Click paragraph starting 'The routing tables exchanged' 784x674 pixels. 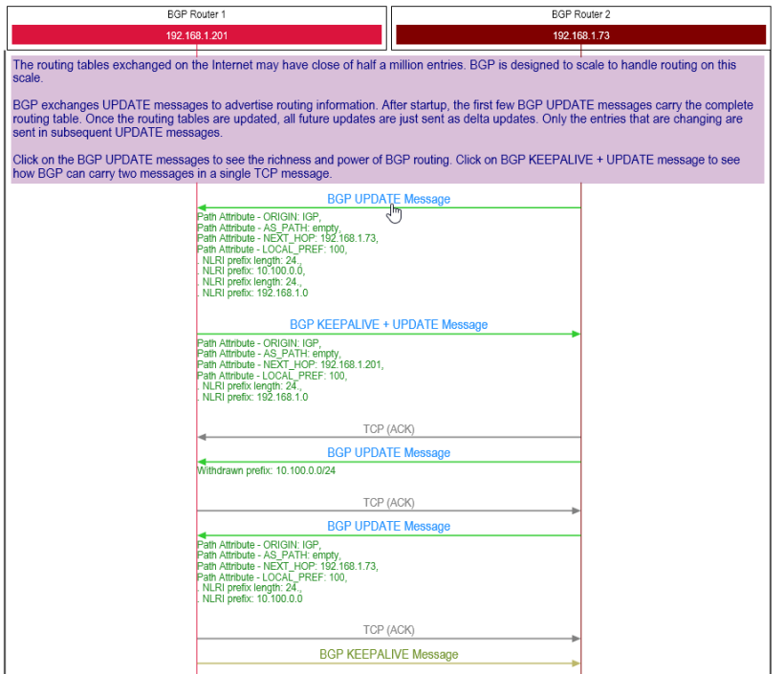coord(375,71)
